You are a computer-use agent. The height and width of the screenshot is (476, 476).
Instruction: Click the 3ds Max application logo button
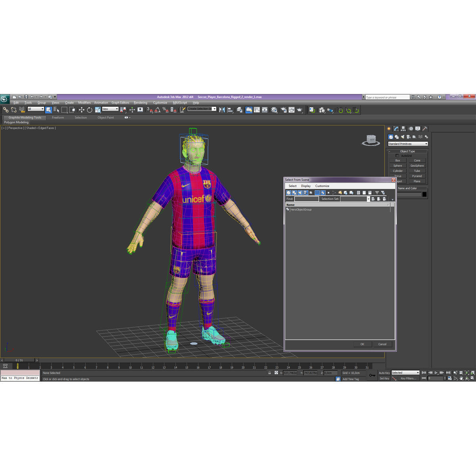coord(4,99)
